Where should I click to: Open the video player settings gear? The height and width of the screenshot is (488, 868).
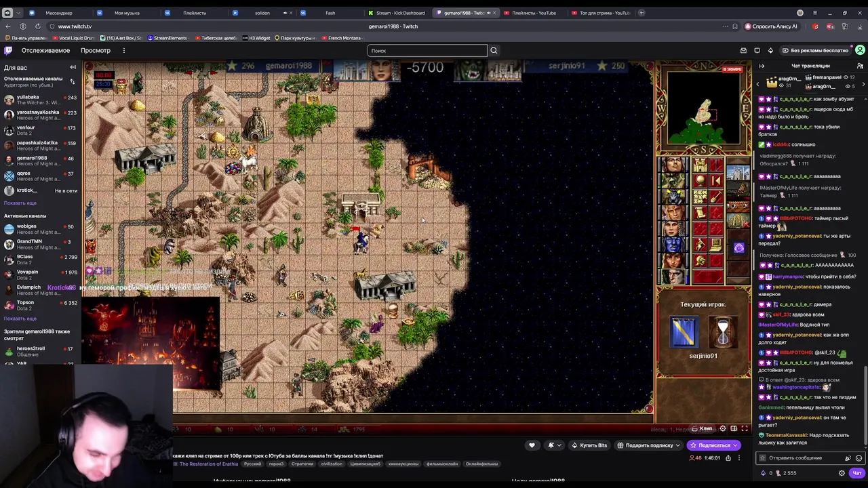722,428
